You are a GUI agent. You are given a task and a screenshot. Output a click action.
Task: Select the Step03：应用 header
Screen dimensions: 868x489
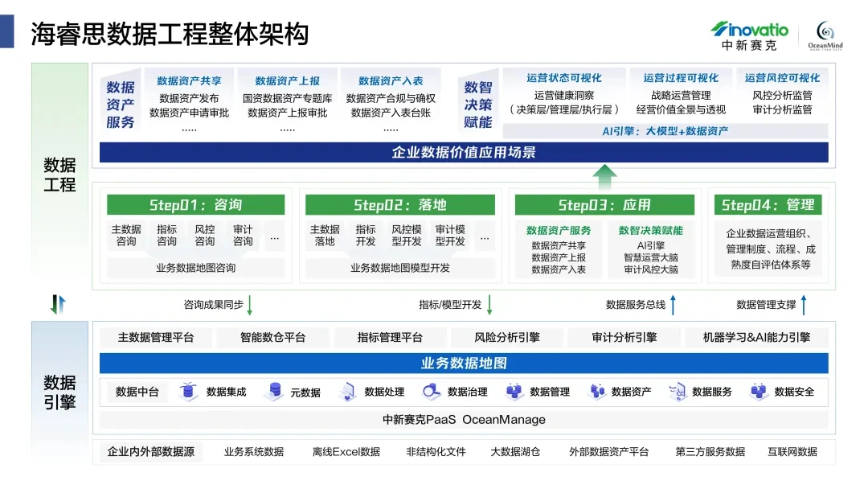click(x=604, y=205)
